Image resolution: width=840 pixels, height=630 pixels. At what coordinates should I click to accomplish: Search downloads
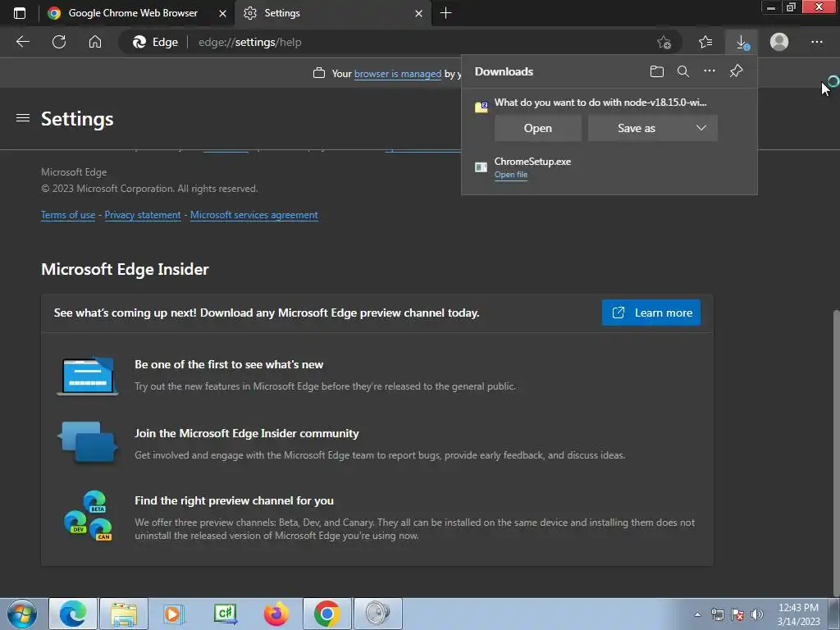click(683, 71)
